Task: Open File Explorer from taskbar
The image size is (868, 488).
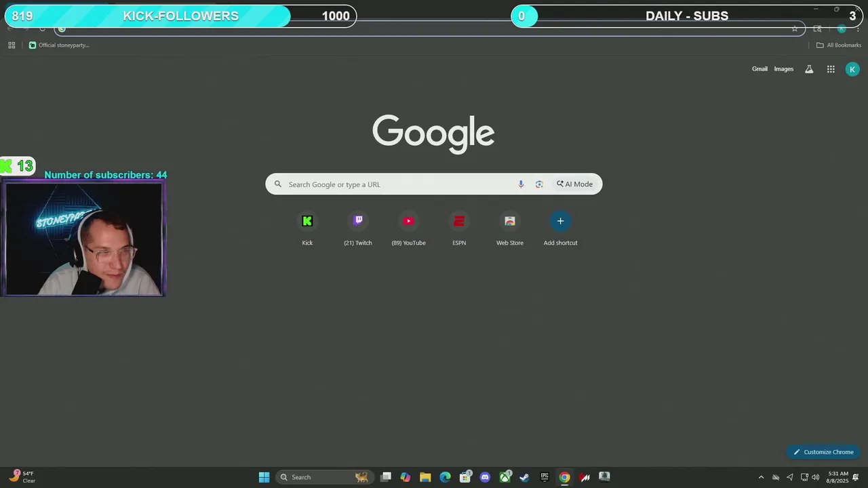Action: coord(425,477)
